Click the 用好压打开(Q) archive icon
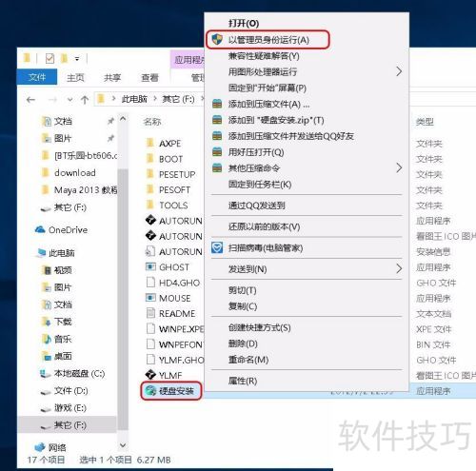Image resolution: width=476 pixels, height=471 pixels. [217, 152]
